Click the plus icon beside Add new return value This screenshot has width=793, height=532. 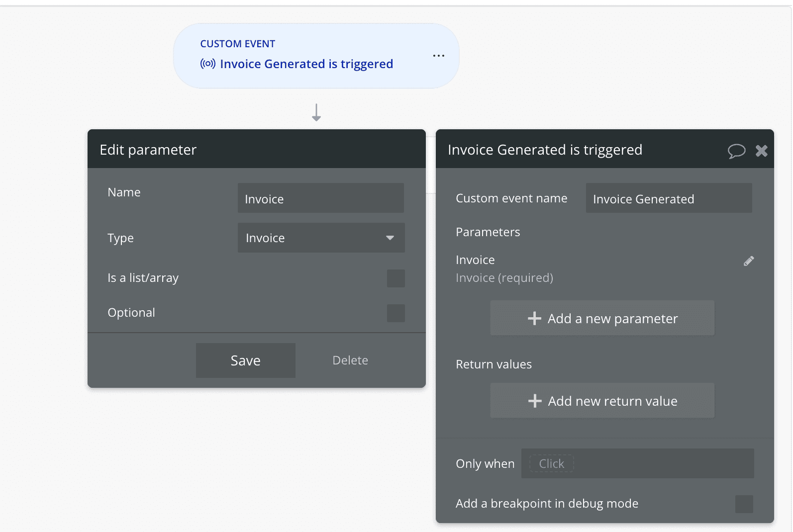point(535,401)
